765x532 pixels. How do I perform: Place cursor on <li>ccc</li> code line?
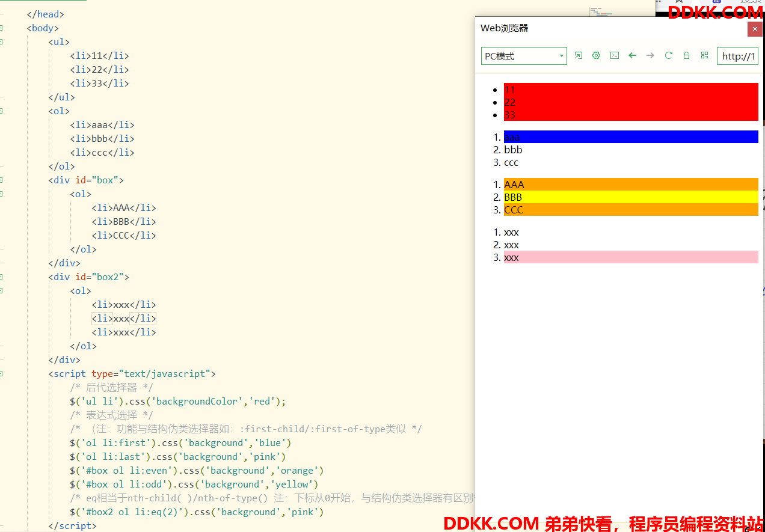[x=102, y=153]
